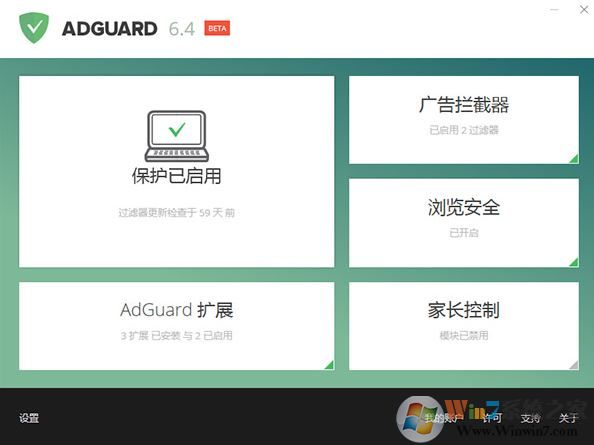Screen dimensions: 594x445
Task: Click the 模块已禁用 status text
Action: click(464, 336)
